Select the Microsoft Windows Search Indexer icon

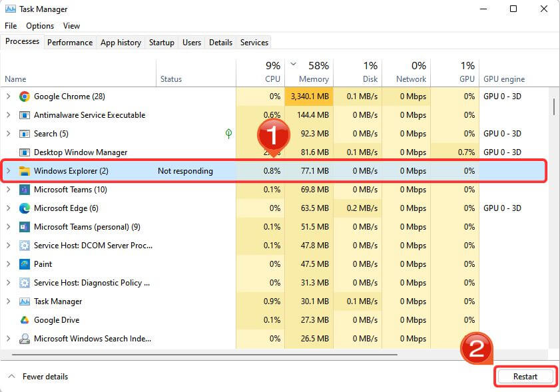[x=25, y=338]
